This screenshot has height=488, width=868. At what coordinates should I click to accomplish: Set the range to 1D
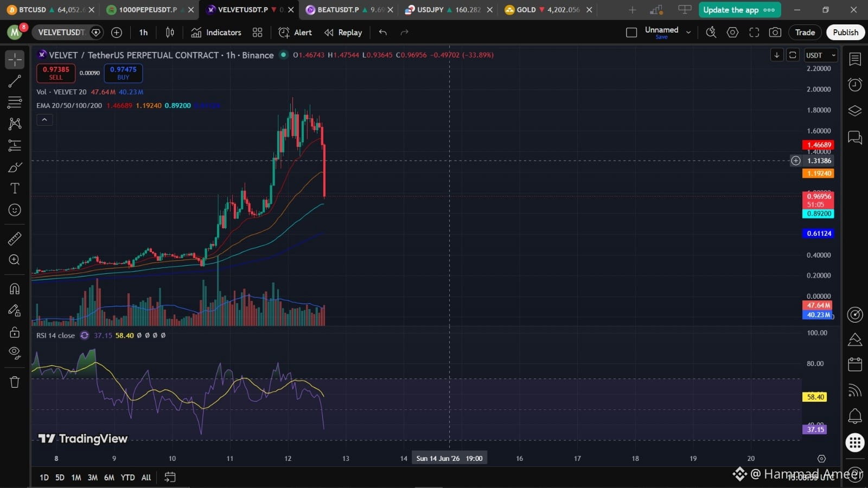(44, 478)
